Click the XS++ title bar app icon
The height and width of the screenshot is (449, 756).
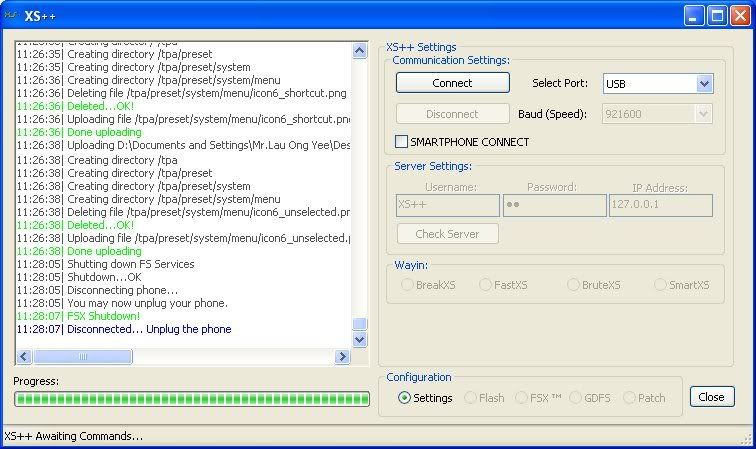click(12, 15)
